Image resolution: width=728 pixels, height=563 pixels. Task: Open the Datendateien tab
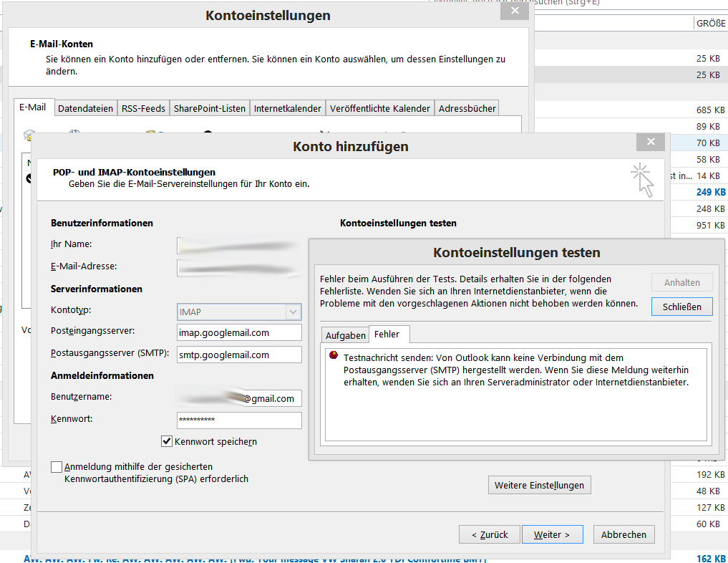[85, 108]
